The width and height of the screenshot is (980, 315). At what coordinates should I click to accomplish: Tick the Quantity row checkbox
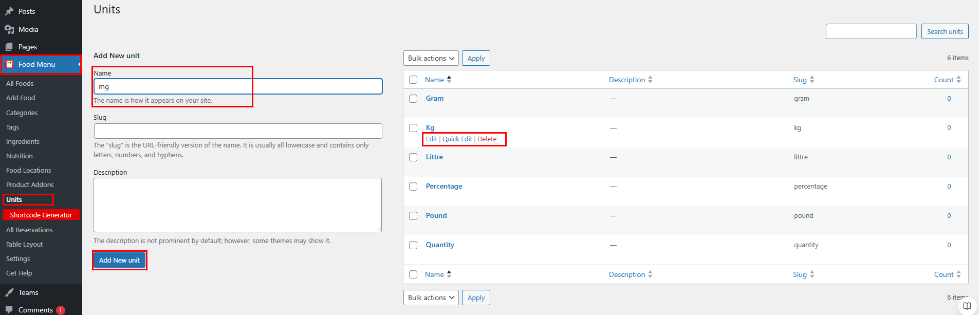pyautogui.click(x=413, y=245)
